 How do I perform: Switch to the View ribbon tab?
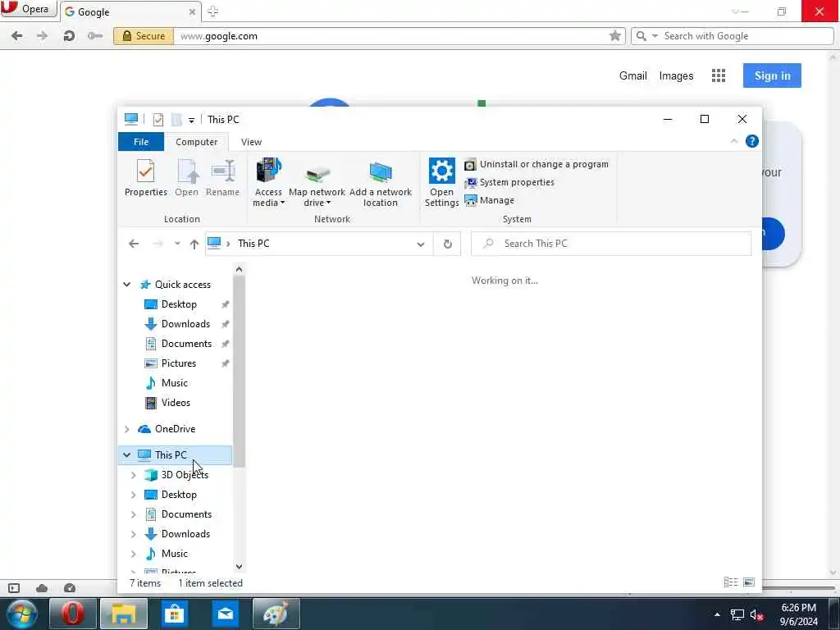click(x=251, y=142)
